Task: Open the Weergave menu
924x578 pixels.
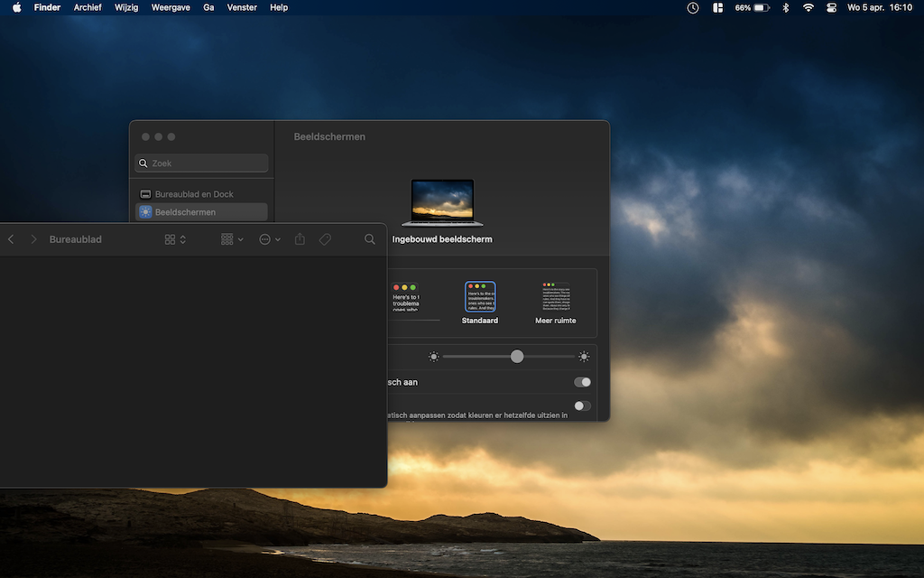Action: point(171,7)
